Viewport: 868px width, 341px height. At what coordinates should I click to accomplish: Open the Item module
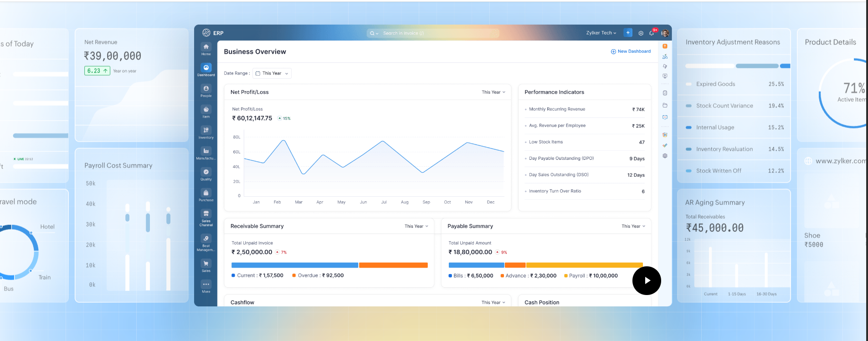coord(206,112)
